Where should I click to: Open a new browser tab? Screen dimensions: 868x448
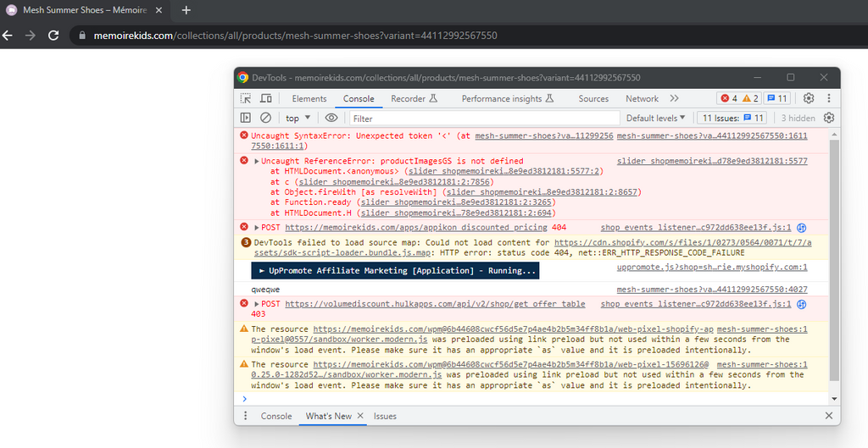(x=186, y=10)
